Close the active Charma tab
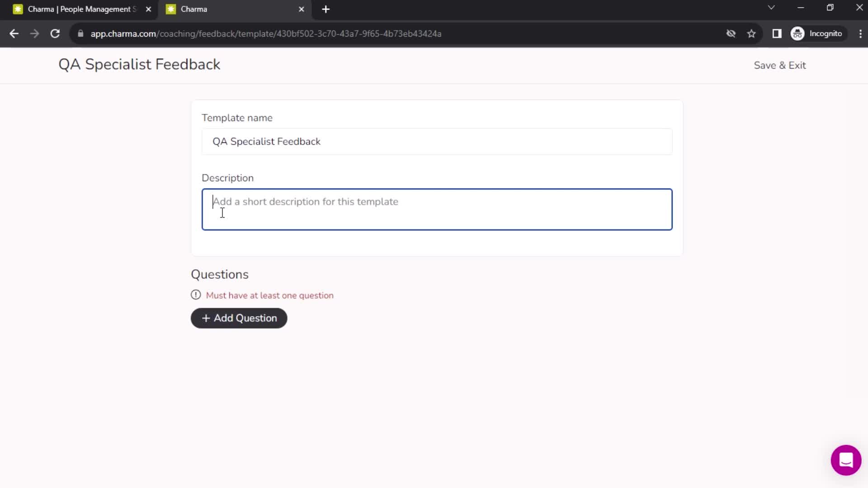Viewport: 868px width, 488px height. (302, 9)
